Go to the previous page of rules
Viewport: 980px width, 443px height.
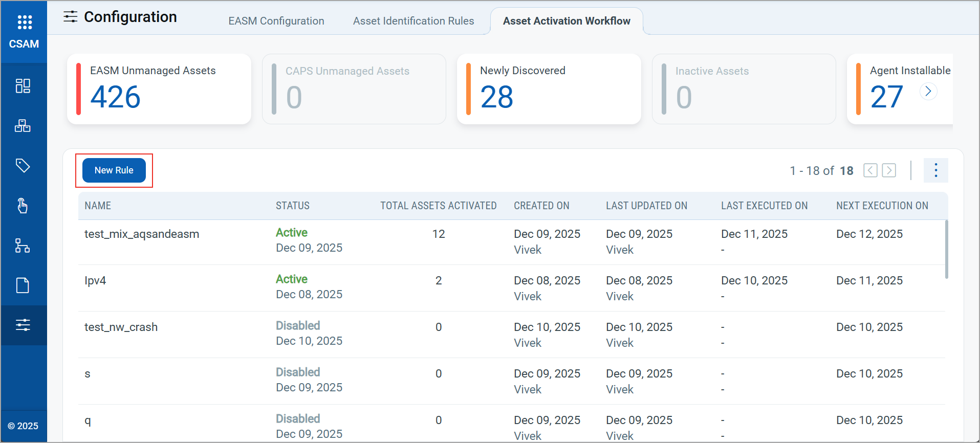[870, 170]
